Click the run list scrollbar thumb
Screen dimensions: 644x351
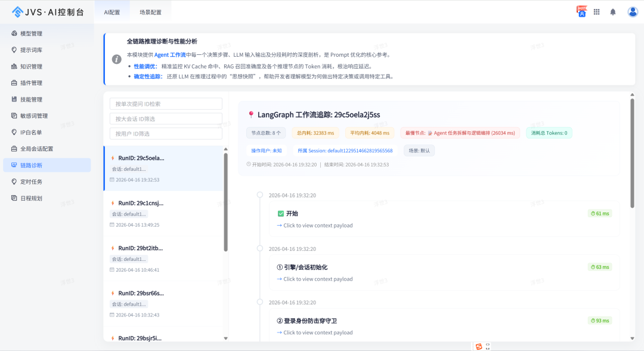click(225, 202)
